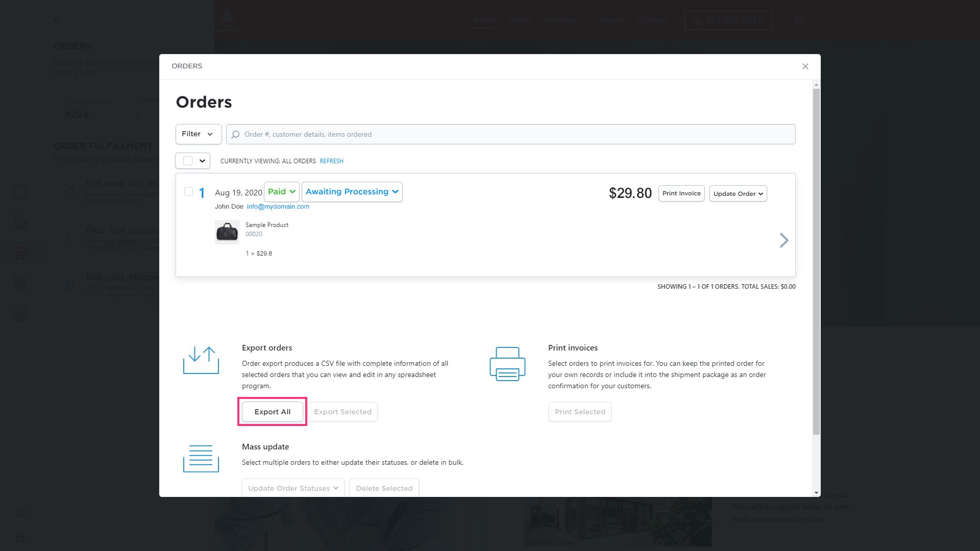Click the Export All button
The height and width of the screenshot is (551, 980).
pos(273,412)
